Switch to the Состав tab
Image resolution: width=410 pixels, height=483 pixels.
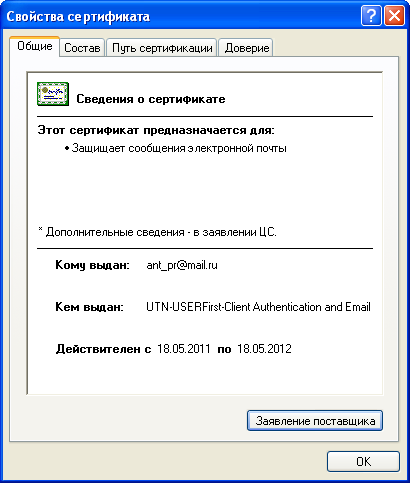coord(82,48)
